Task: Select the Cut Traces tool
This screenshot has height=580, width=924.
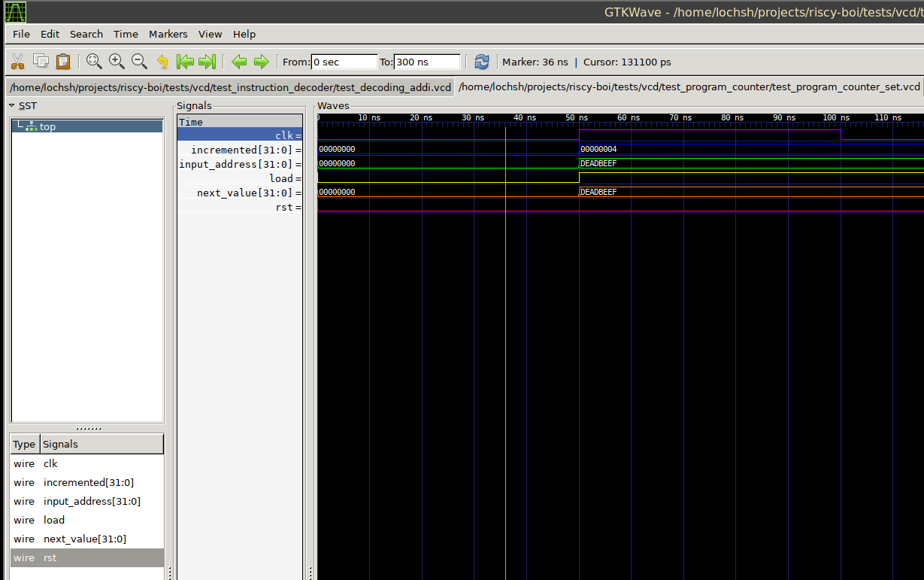Action: [17, 62]
